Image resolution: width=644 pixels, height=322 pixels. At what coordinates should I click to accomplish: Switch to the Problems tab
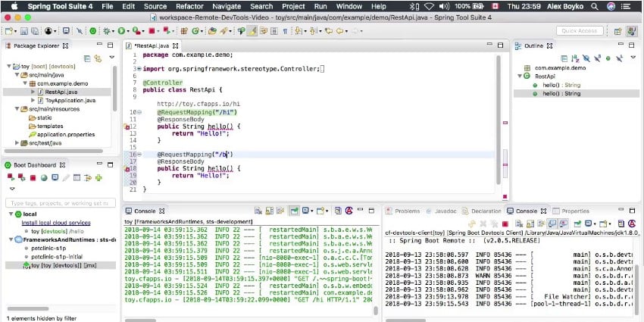click(x=403, y=211)
